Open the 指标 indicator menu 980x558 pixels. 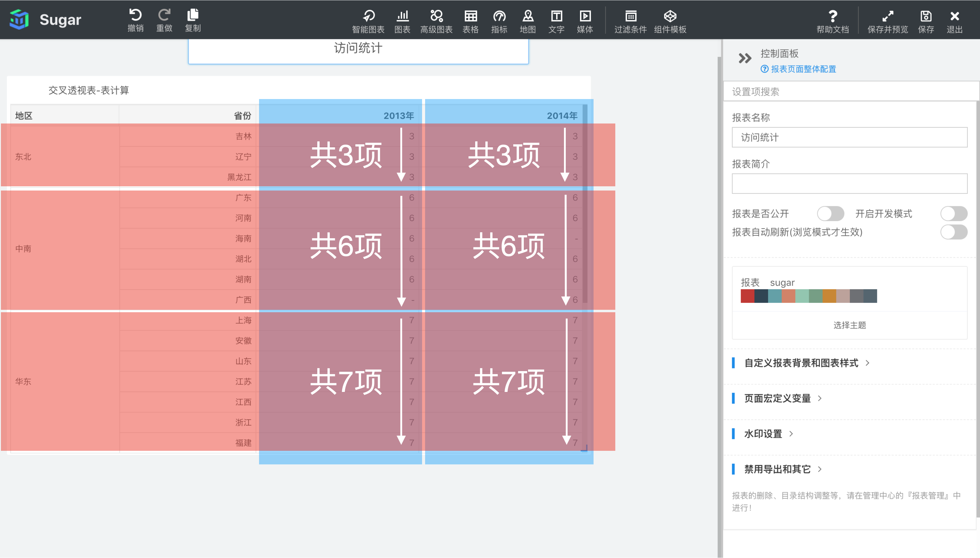tap(499, 21)
